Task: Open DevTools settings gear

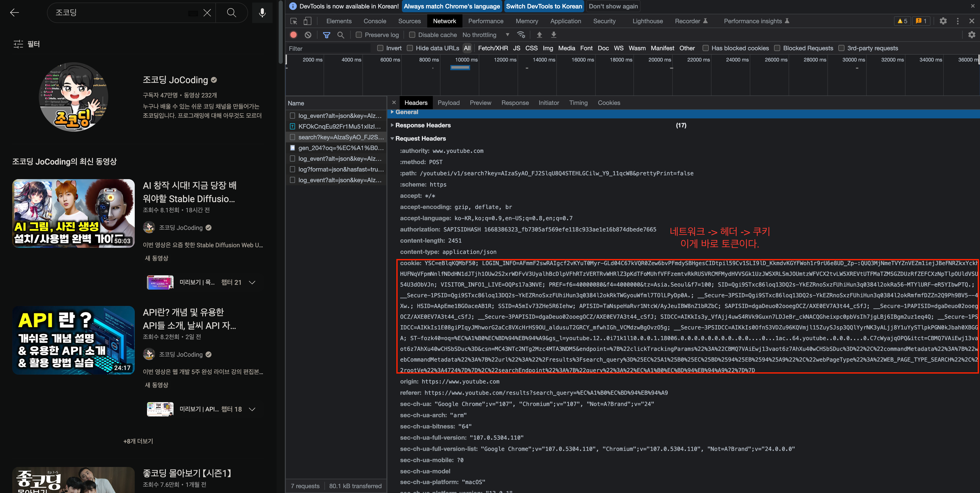Action: (x=943, y=21)
